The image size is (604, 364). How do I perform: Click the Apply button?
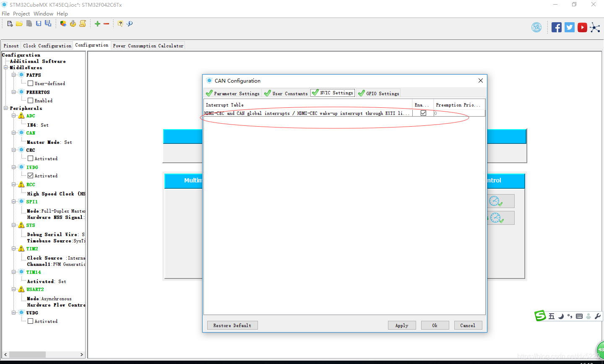click(402, 325)
